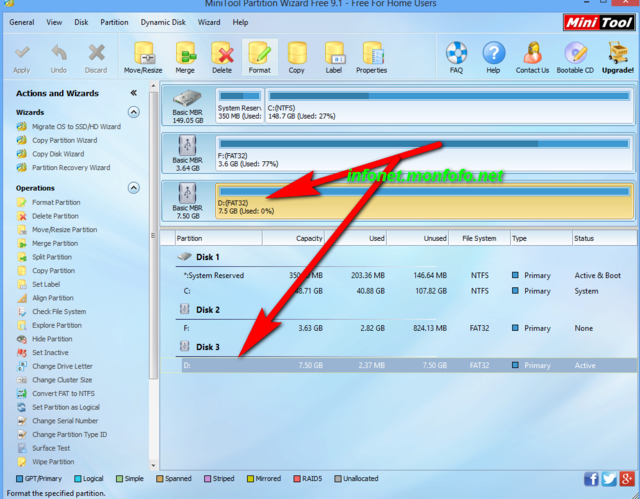Open the Google Plus icon

(627, 479)
